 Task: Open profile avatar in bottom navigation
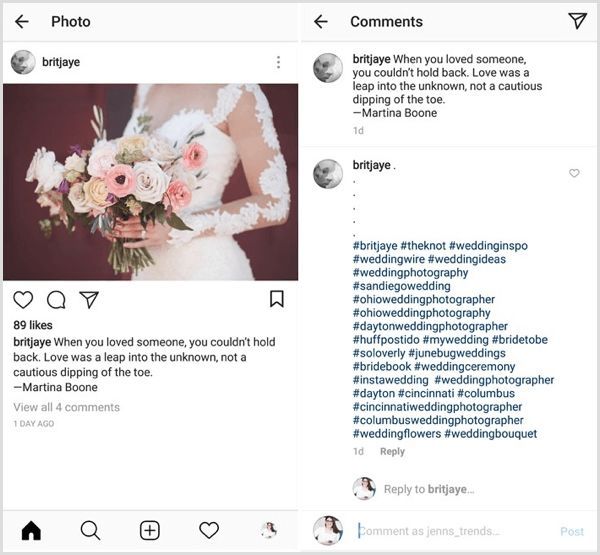pyautogui.click(x=268, y=530)
